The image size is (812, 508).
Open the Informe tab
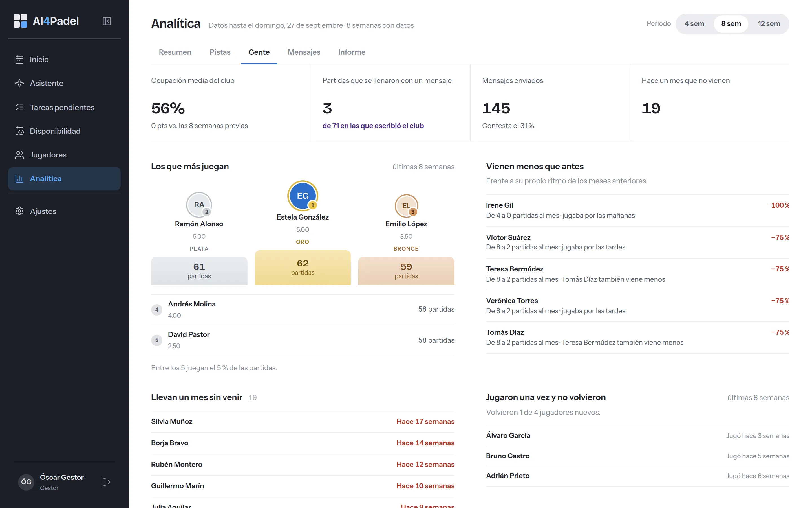coord(352,52)
